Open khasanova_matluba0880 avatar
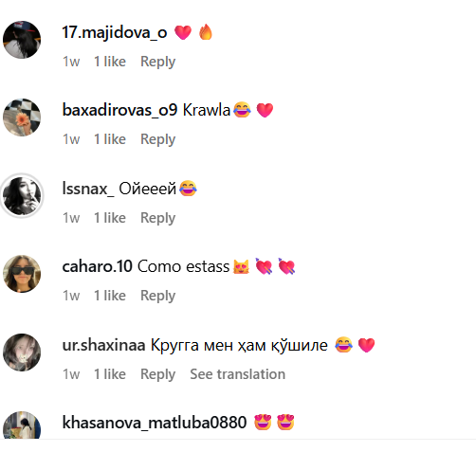Viewport: 476px width, 452px height. [x=22, y=425]
